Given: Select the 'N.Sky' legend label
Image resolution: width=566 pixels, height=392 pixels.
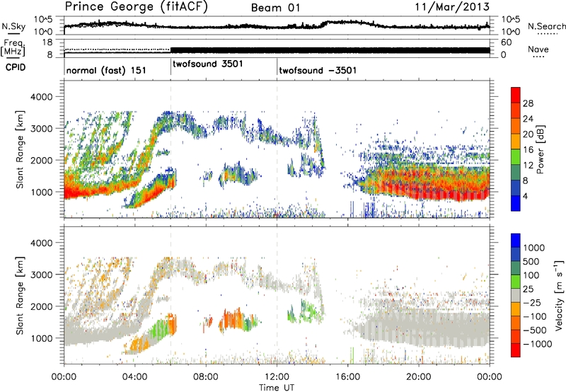Looking at the screenshot, I should coord(13,26).
